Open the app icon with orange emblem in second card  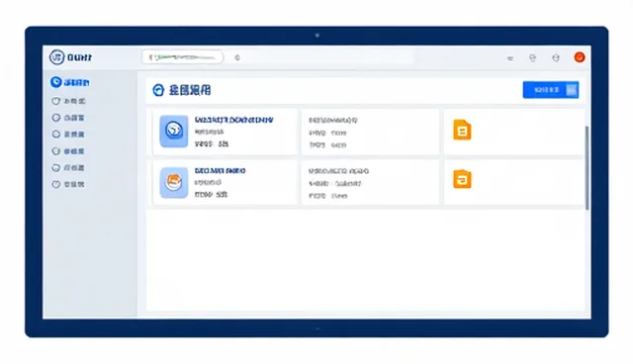point(174,183)
